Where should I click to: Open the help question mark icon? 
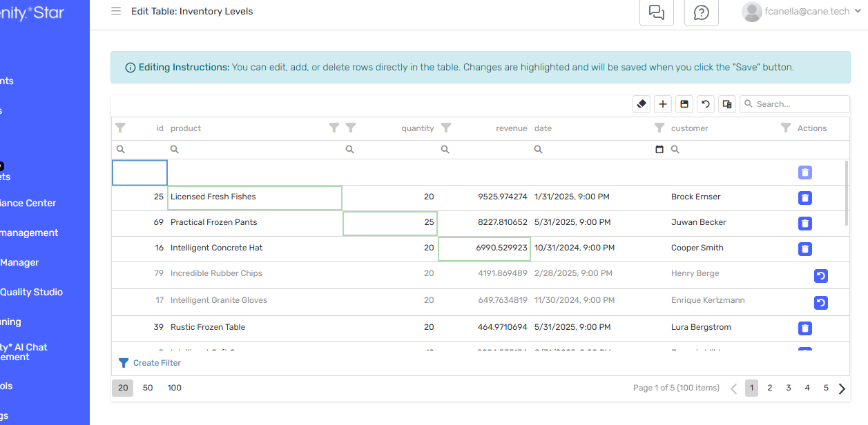coord(701,12)
